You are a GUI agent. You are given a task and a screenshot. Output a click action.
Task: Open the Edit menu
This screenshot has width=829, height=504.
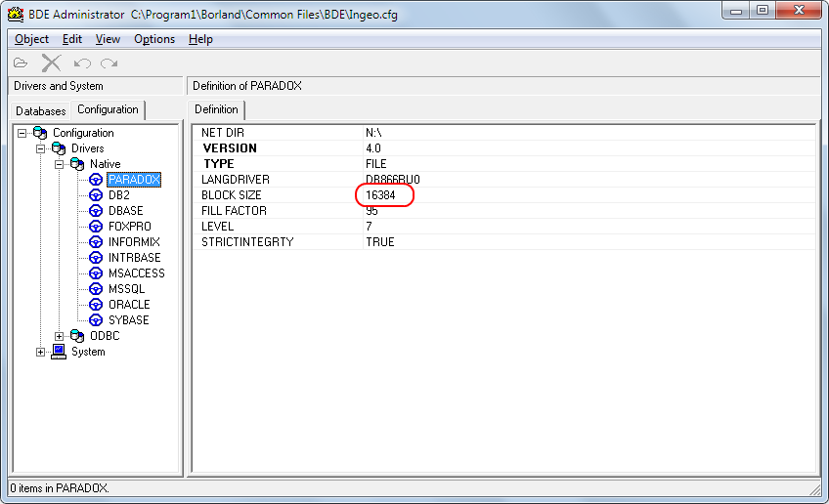(x=72, y=39)
